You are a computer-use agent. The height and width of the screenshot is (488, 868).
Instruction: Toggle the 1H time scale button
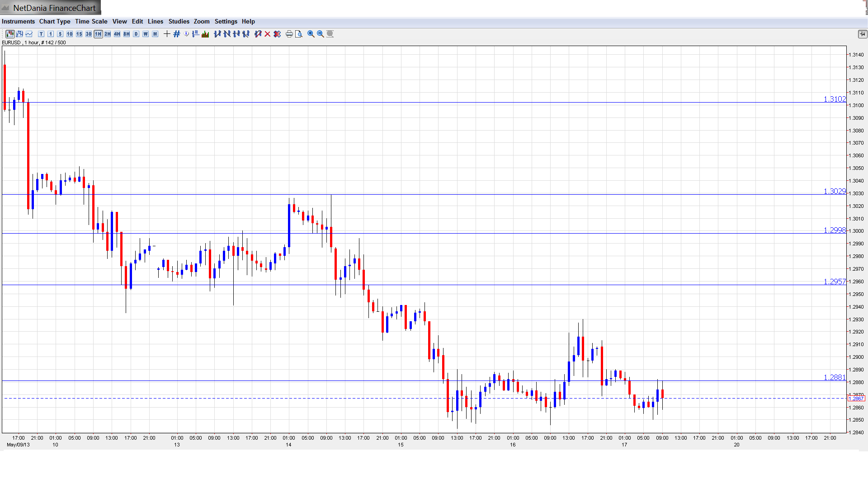tap(98, 34)
